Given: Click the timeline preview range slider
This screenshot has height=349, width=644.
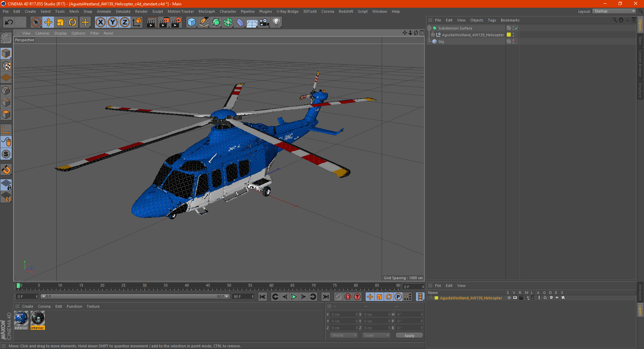Looking at the screenshot, I should [x=135, y=296].
